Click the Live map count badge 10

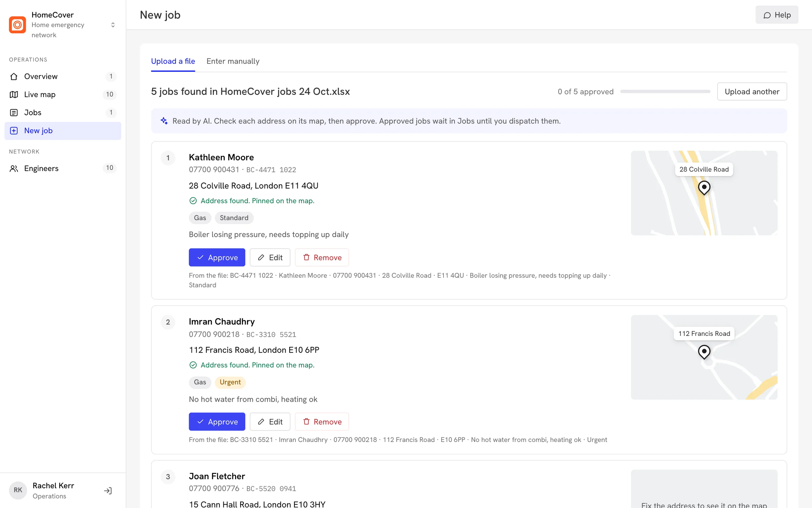110,94
